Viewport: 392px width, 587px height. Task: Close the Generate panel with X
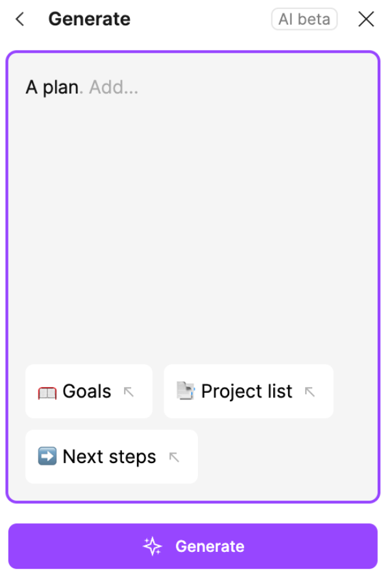[x=366, y=19]
